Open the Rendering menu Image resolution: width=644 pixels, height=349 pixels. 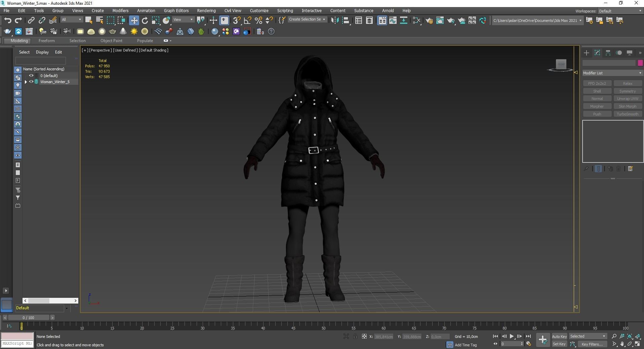coord(206,11)
